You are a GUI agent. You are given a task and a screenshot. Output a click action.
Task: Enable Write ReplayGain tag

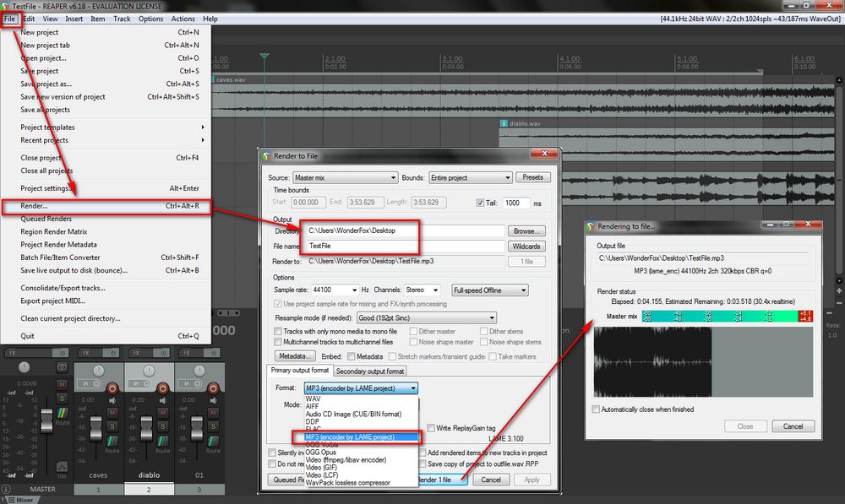pos(431,427)
